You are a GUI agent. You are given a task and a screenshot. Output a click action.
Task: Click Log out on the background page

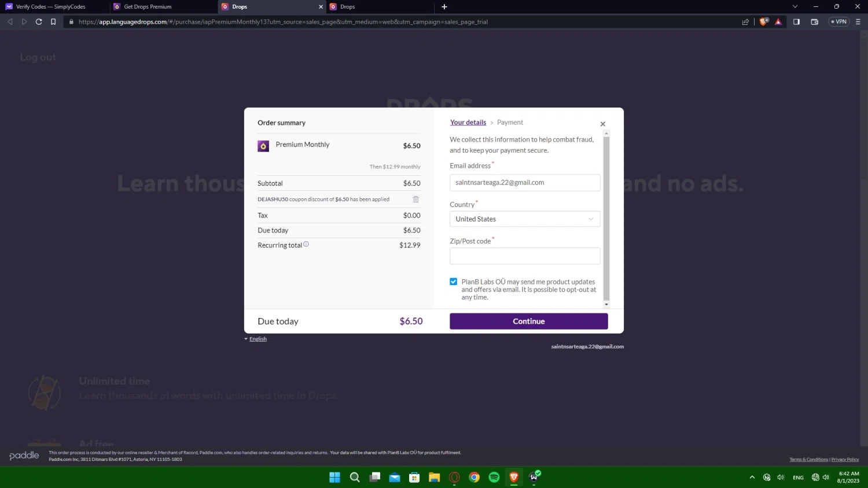point(38,57)
